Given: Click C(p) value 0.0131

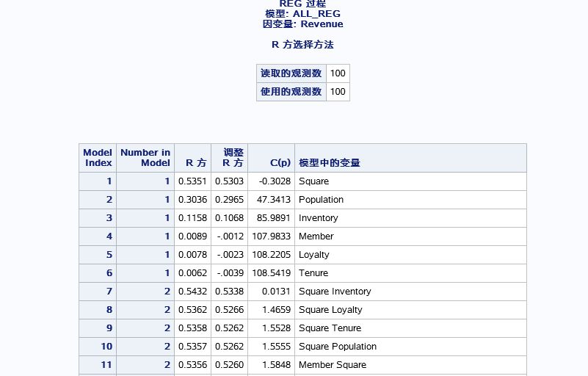Looking at the screenshot, I should [x=271, y=292].
